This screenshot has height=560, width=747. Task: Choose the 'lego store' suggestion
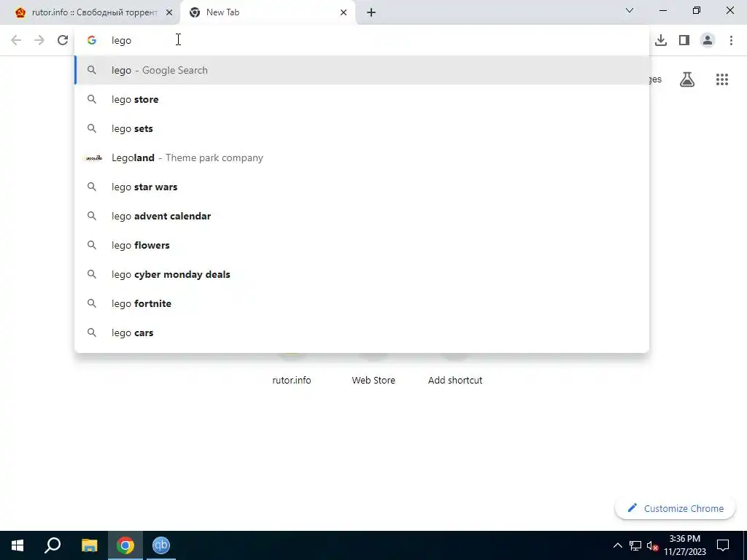click(362, 99)
